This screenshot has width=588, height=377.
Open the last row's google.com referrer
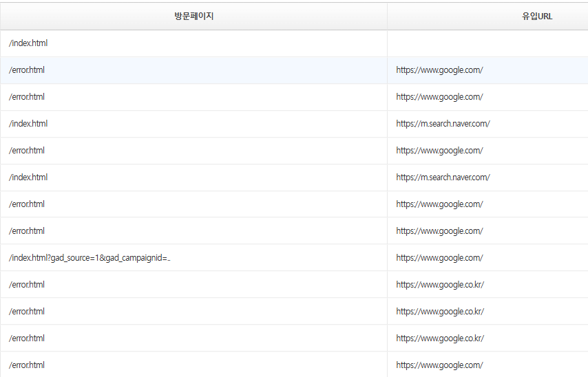439,365
